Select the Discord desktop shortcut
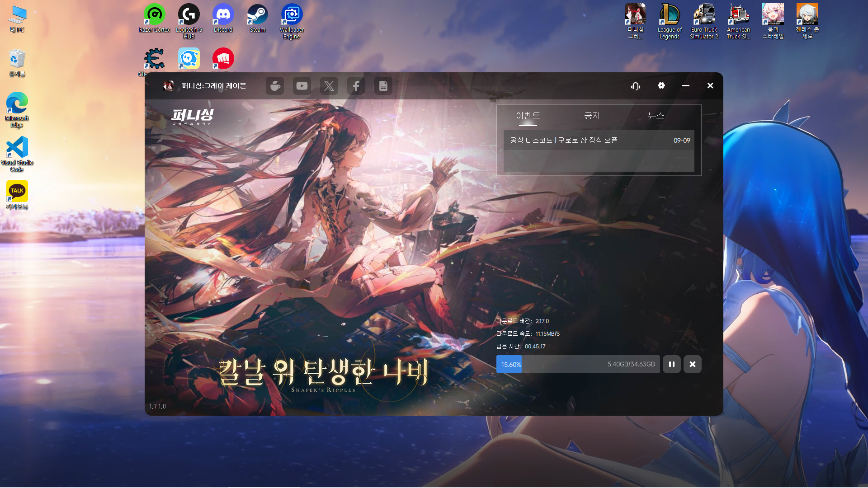Viewport: 868px width, 488px height. (223, 19)
